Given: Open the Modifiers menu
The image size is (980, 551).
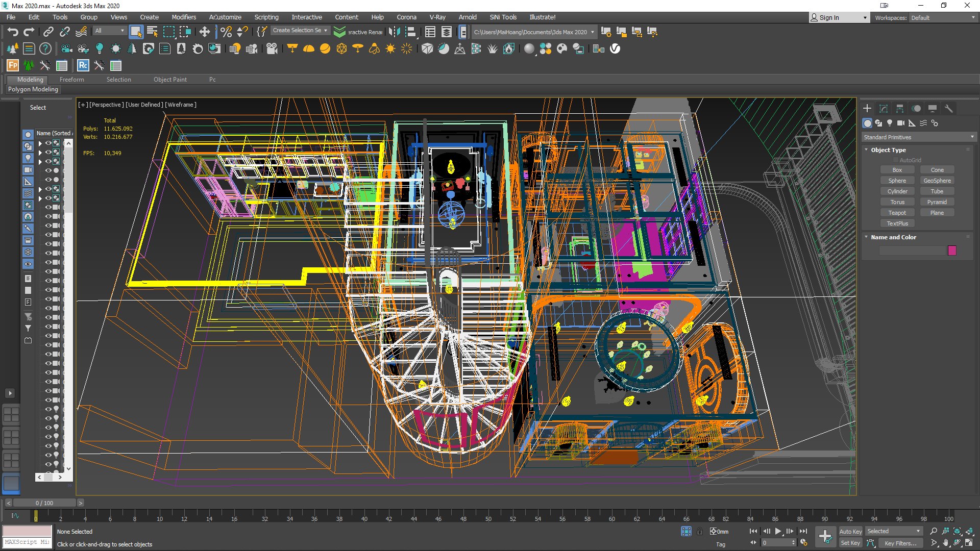Looking at the screenshot, I should (x=184, y=17).
